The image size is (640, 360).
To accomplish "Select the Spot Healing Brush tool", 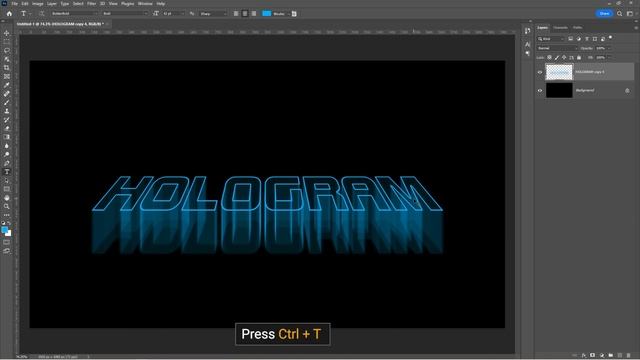I will coord(7,93).
